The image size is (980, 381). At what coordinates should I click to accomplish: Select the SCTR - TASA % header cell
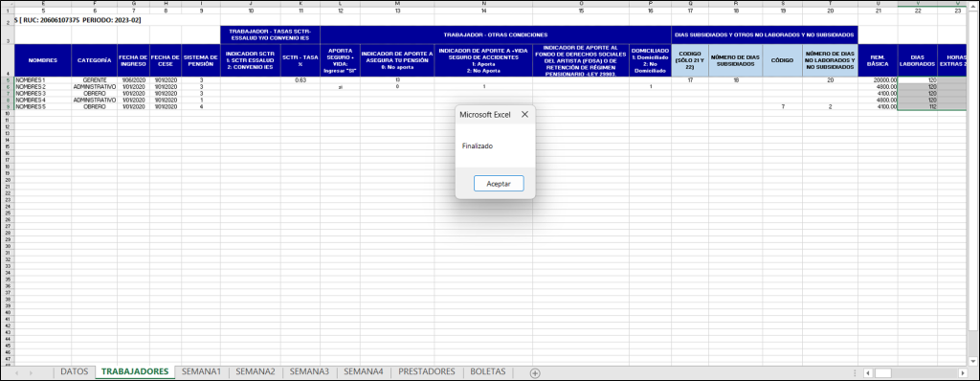(300, 60)
